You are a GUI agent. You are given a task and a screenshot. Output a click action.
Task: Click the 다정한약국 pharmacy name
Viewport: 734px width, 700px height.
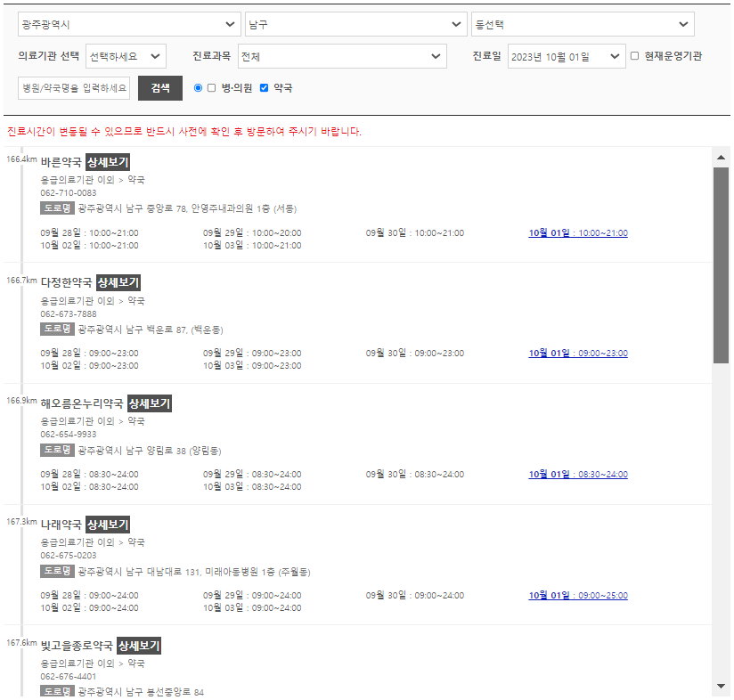coord(66,282)
